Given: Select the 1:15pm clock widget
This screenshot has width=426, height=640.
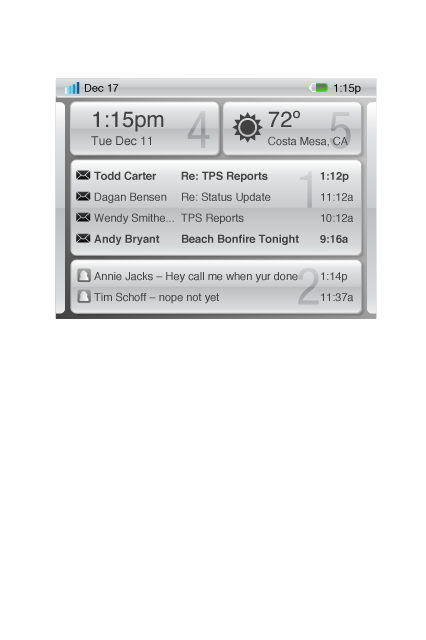Looking at the screenshot, I should click(x=145, y=129).
